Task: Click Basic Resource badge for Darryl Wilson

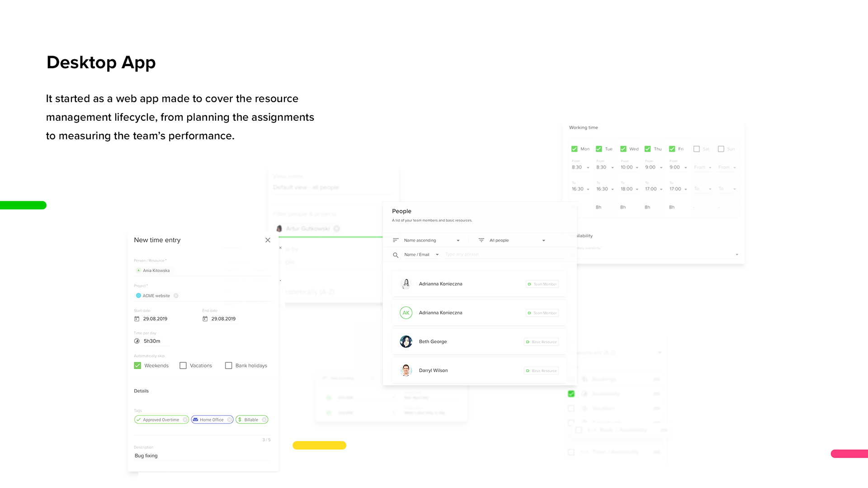Action: 541,371
